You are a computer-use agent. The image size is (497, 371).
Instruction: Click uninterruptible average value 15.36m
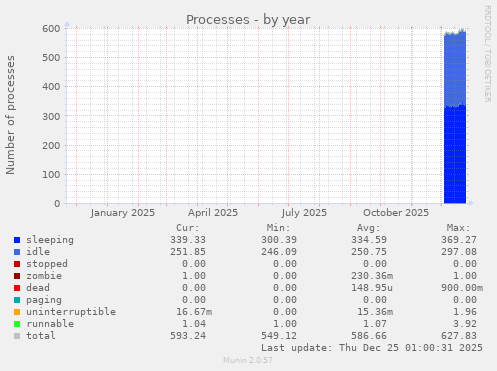pyautogui.click(x=375, y=312)
